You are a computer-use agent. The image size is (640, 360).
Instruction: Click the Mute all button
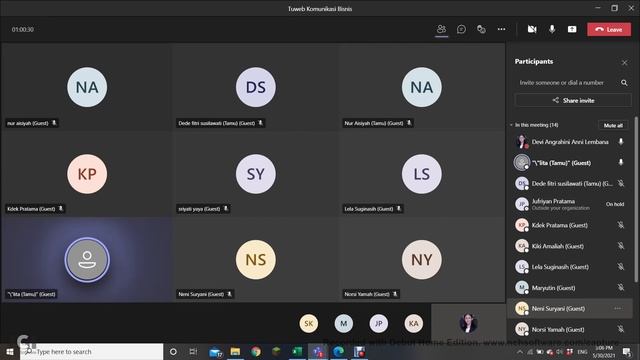click(x=613, y=125)
